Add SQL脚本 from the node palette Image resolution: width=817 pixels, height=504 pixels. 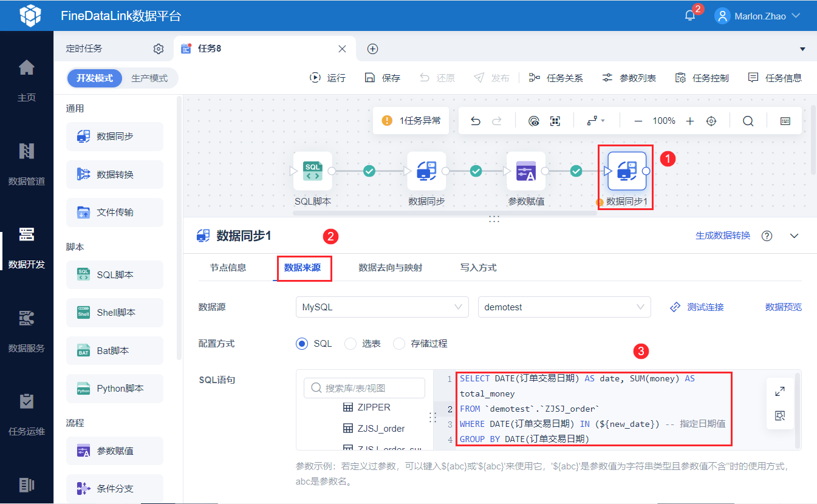[115, 274]
